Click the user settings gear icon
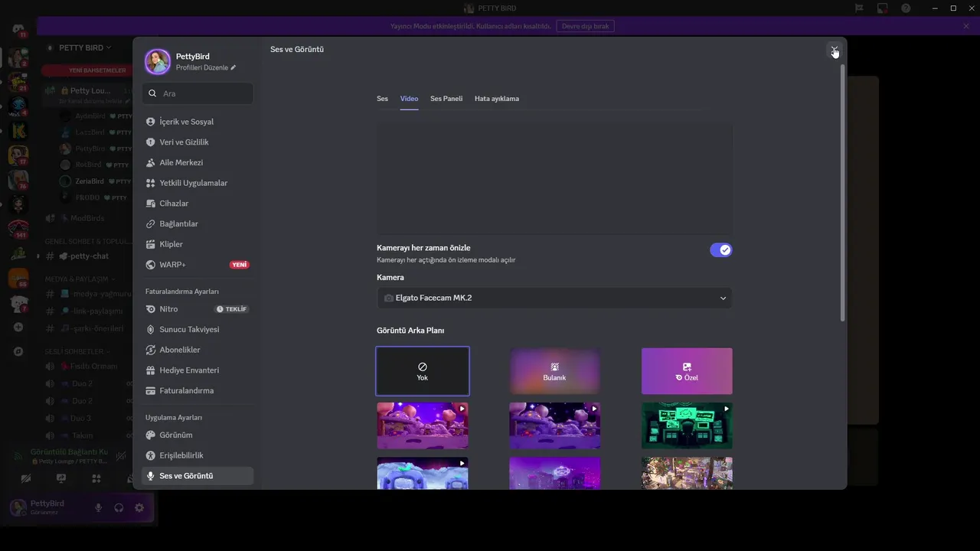 (x=139, y=507)
